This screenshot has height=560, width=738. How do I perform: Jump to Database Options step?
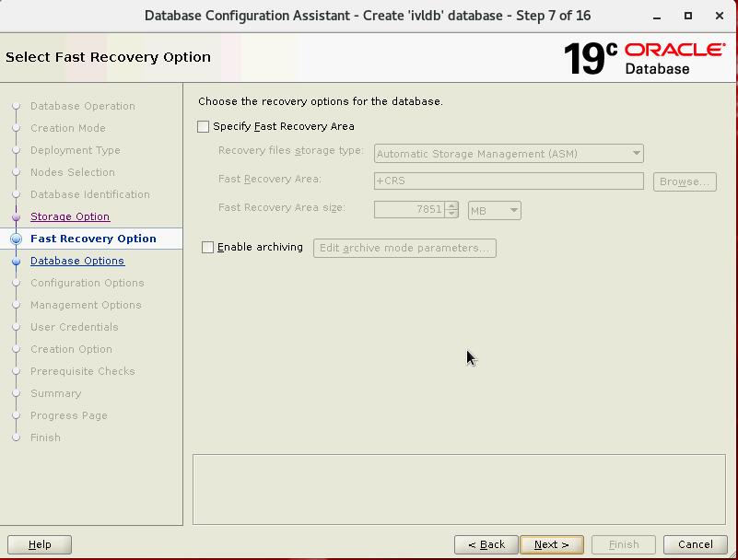[77, 261]
